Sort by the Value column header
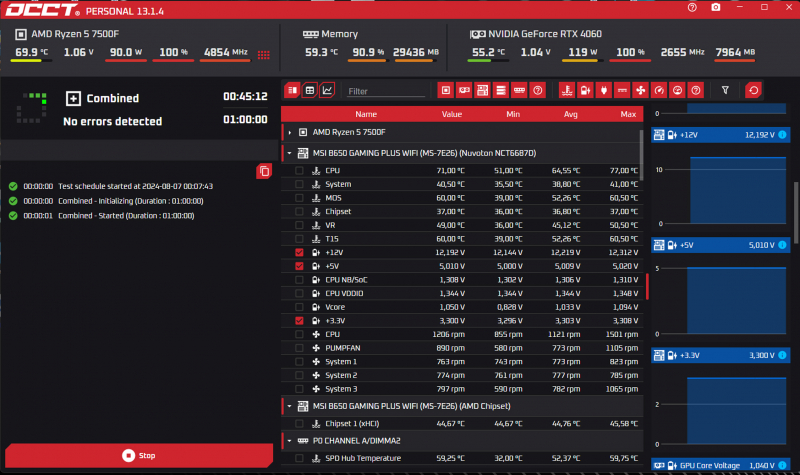The image size is (800, 475). (452, 114)
